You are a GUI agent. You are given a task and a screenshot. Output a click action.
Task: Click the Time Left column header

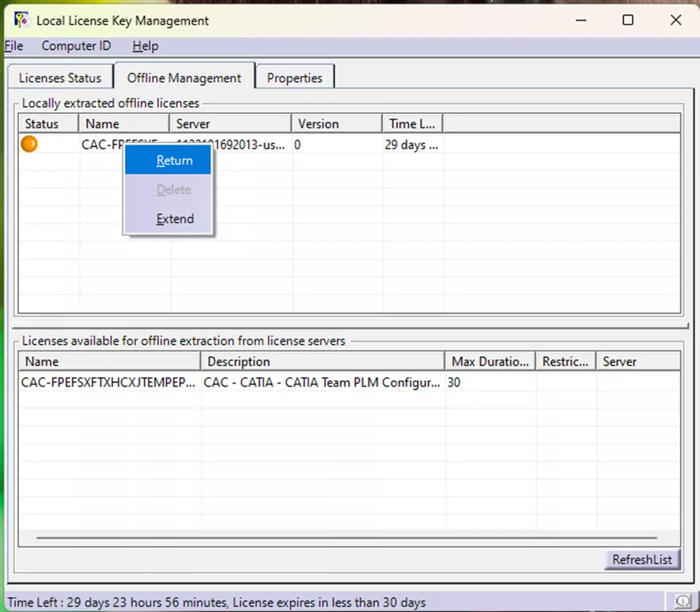[410, 123]
